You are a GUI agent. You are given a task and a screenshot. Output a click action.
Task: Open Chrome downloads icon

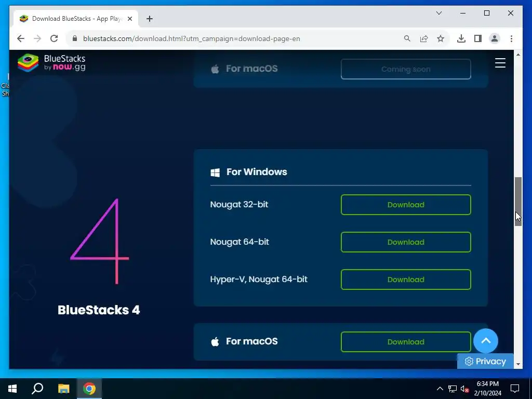461,38
